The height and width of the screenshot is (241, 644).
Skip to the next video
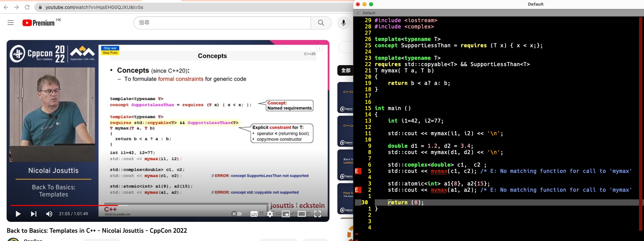pos(34,214)
